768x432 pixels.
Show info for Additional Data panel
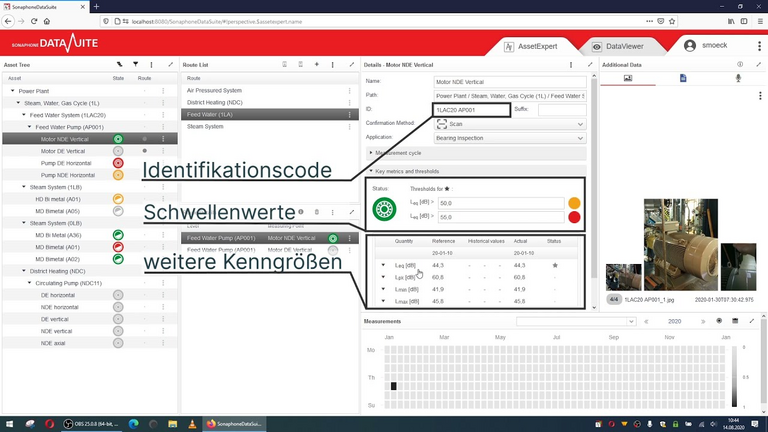(740, 64)
